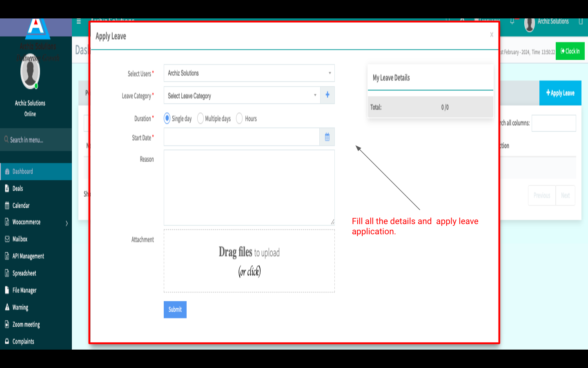Close the Apply Leave dialog with X
The height and width of the screenshot is (368, 588).
[492, 35]
